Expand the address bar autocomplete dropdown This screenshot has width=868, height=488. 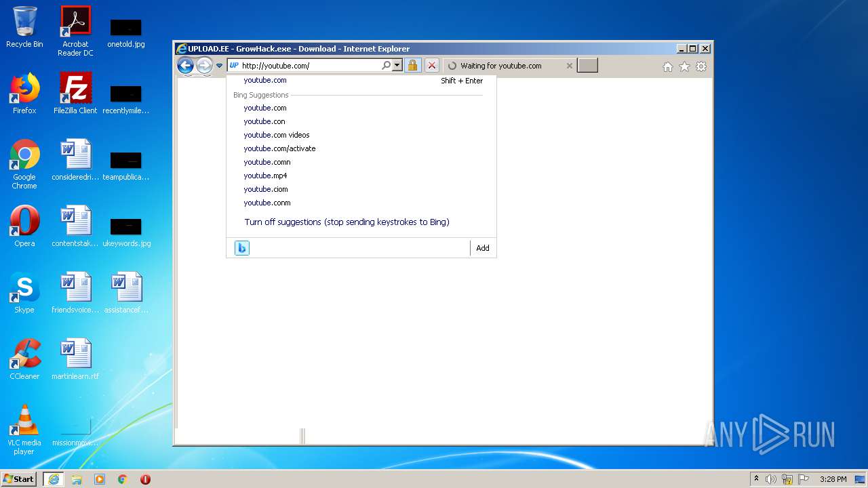pyautogui.click(x=397, y=66)
